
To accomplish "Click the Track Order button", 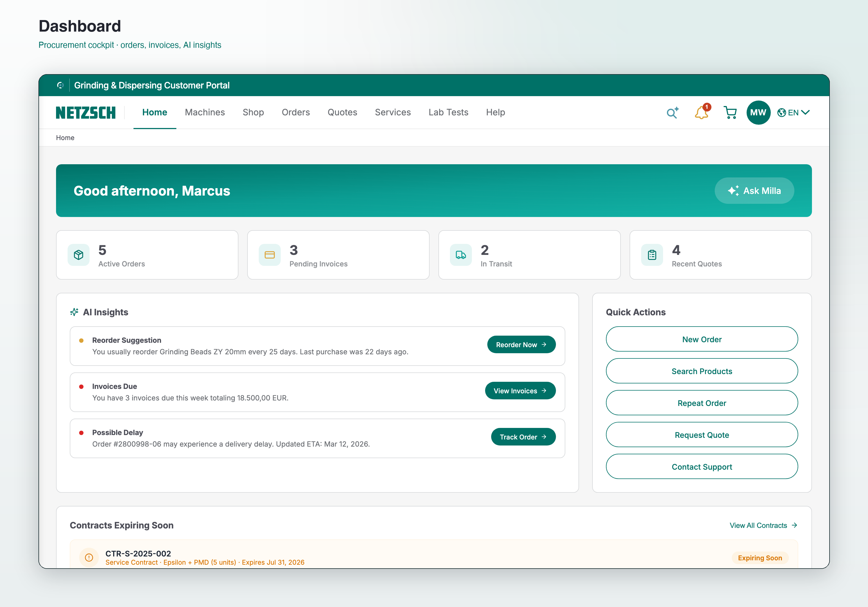I will click(523, 437).
